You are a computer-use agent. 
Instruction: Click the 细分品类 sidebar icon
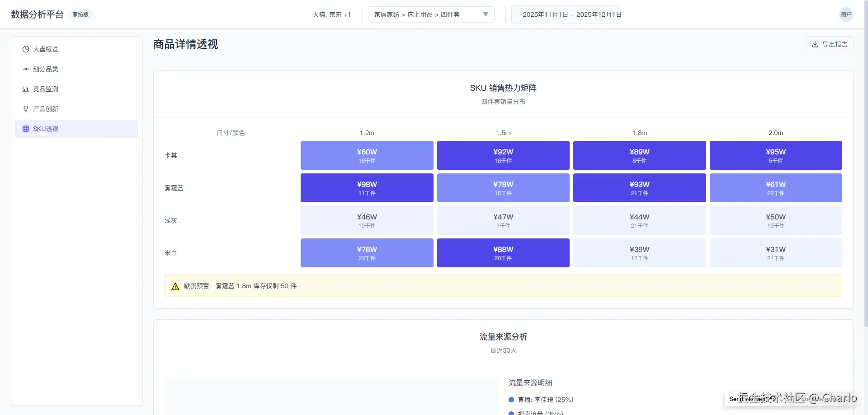(x=26, y=69)
